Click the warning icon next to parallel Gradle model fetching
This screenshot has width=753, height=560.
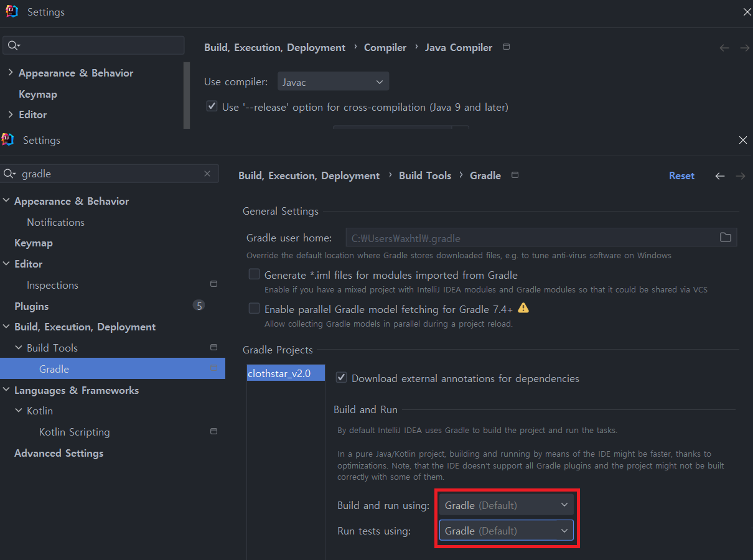tap(523, 308)
